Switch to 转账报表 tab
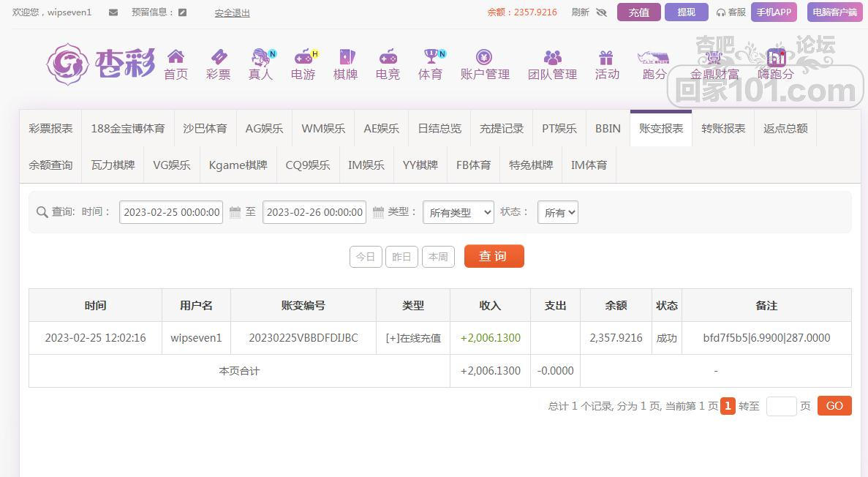 [723, 129]
